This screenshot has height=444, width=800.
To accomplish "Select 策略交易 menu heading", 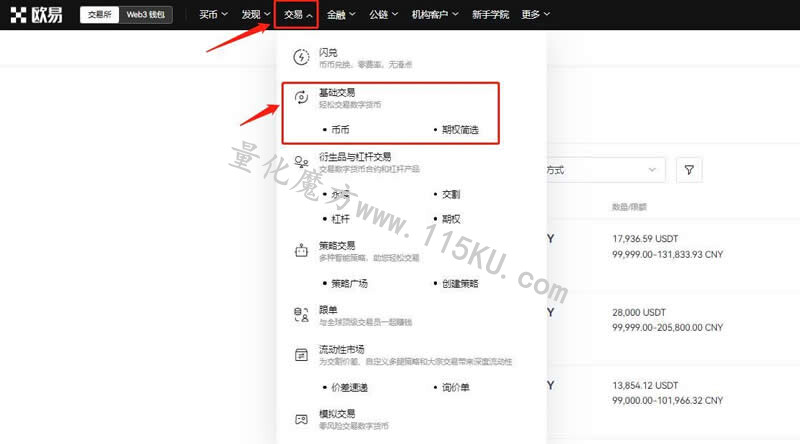I will pyautogui.click(x=337, y=245).
